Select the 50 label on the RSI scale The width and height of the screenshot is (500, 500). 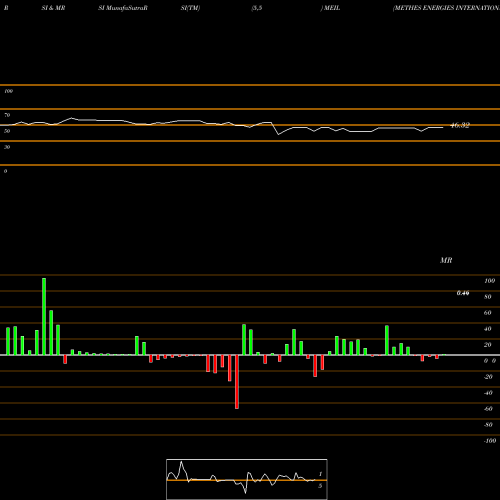coord(7,131)
